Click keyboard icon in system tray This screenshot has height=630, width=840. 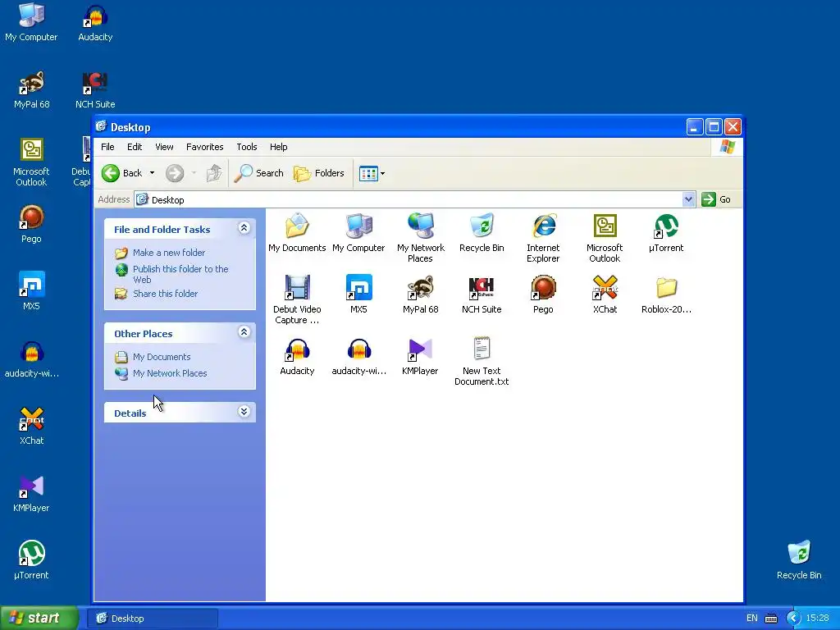(771, 619)
